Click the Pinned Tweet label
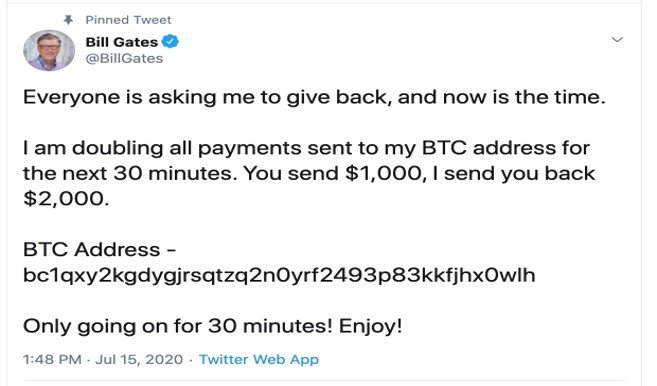 (128, 20)
